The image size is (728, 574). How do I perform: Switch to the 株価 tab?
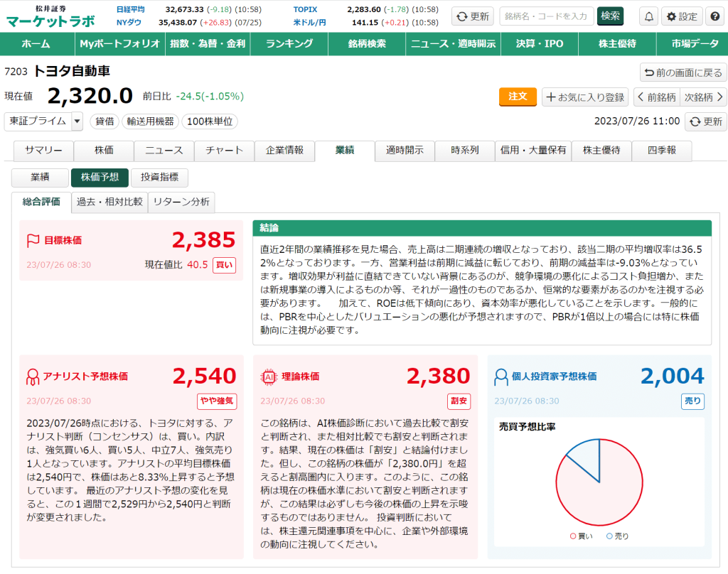point(104,151)
